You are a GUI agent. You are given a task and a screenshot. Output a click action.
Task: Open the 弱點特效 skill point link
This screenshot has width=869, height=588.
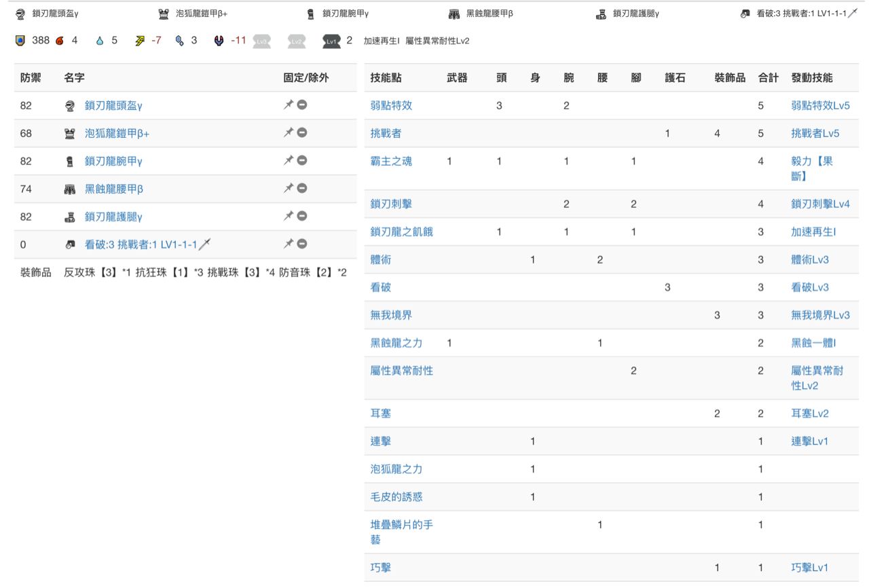tap(391, 105)
